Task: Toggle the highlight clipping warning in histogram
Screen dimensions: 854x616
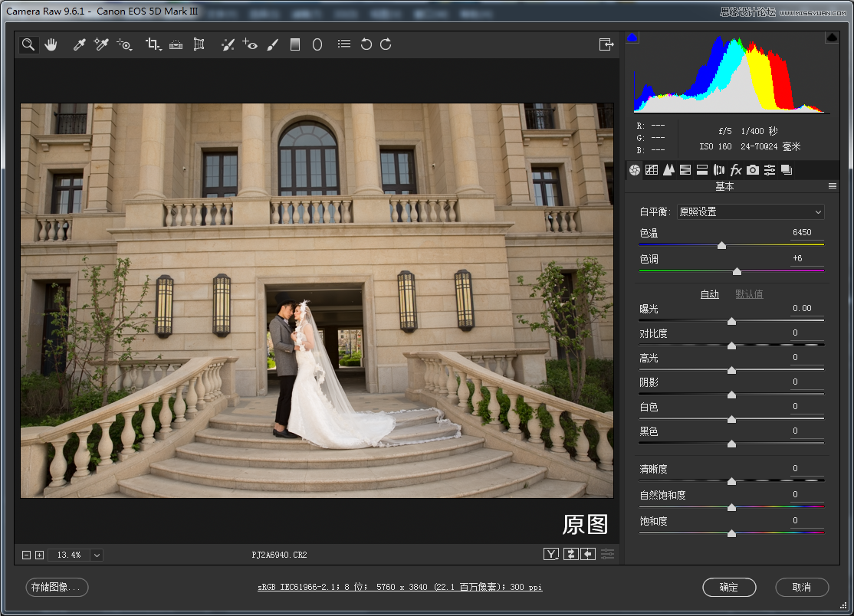Action: (832, 38)
